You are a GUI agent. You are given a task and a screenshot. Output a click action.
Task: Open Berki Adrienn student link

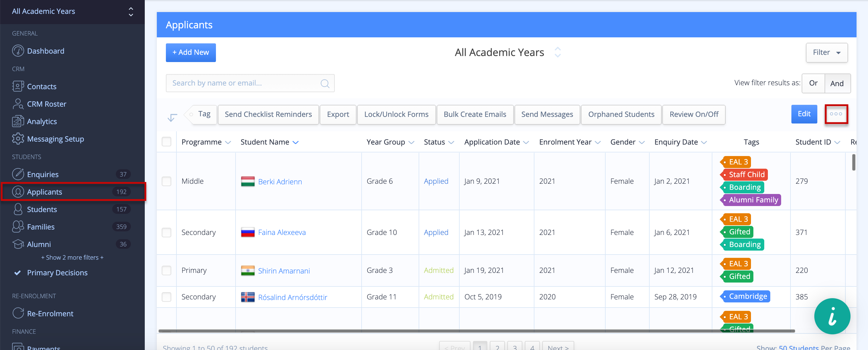click(x=280, y=182)
